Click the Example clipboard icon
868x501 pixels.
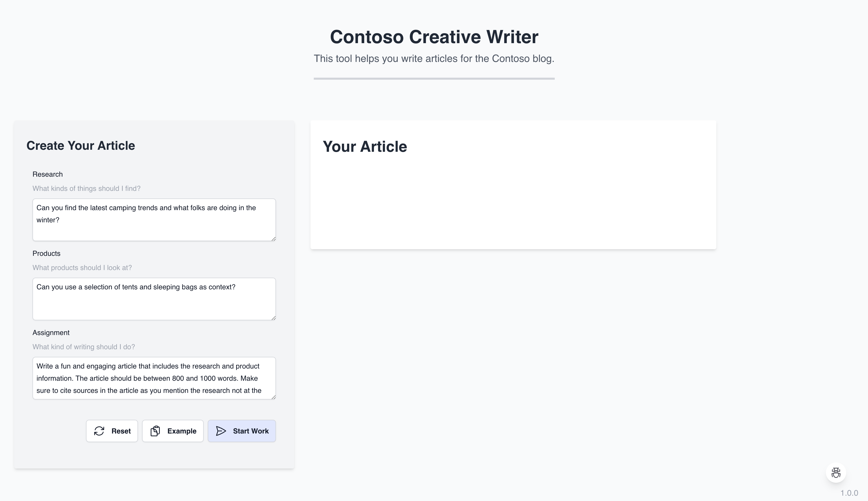tap(155, 431)
